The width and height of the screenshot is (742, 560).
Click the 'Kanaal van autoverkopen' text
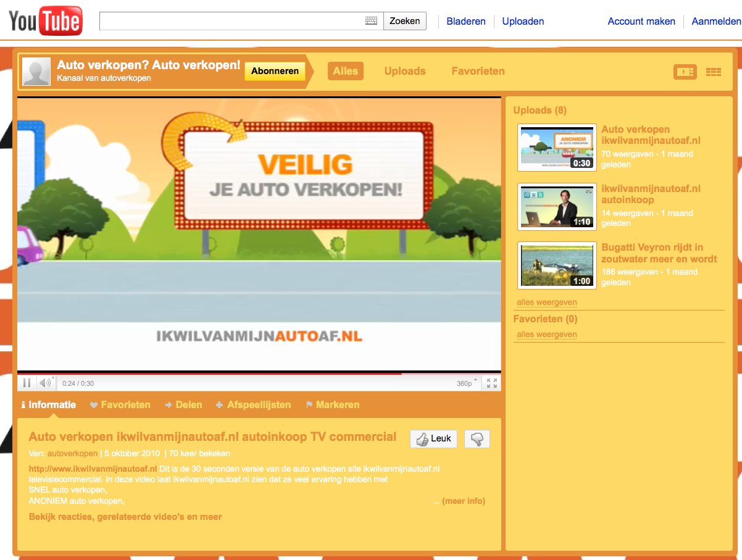(104, 78)
